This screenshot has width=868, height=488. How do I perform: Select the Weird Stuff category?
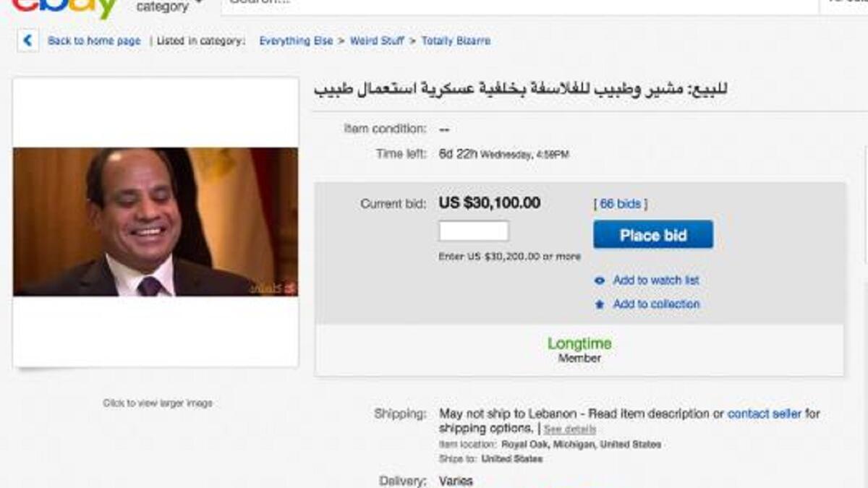377,41
